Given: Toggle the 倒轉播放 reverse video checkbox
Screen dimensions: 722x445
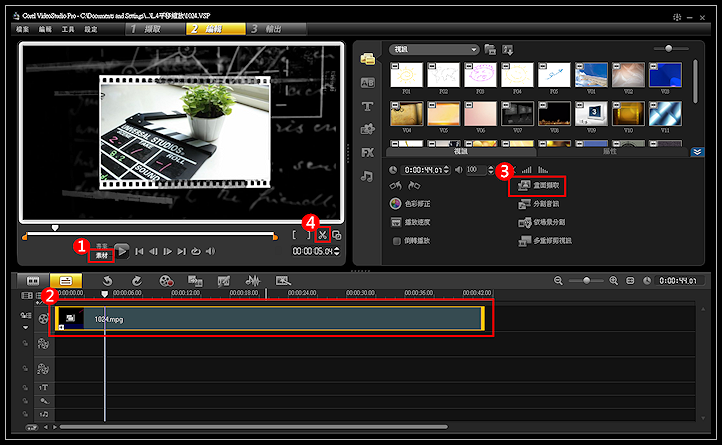Looking at the screenshot, I should [396, 241].
